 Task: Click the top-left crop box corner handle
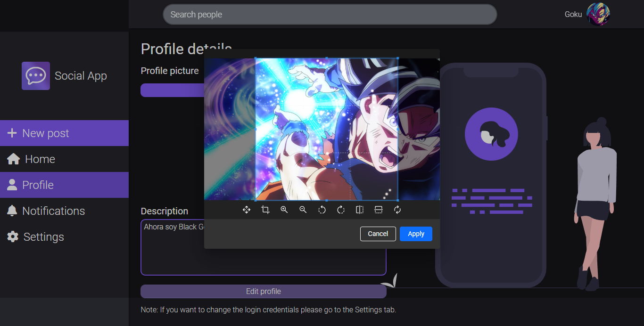256,58
